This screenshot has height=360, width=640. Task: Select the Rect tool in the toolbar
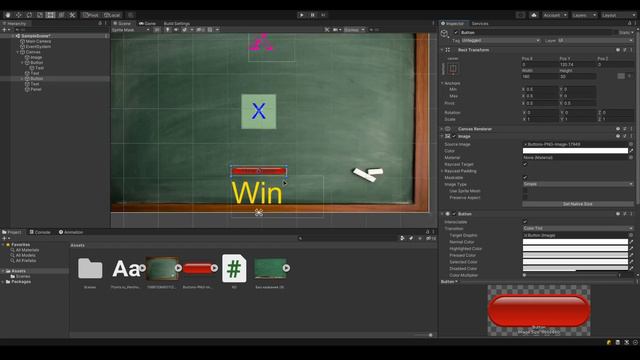pos(50,15)
